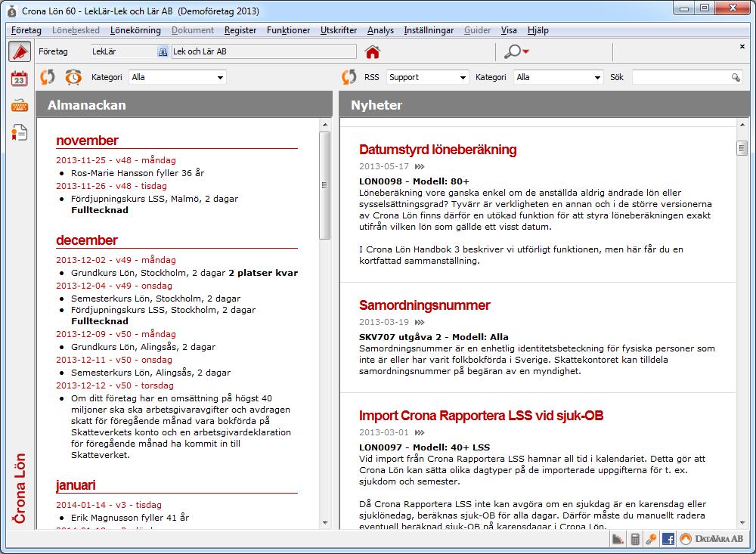Click Fördjupningskurs LSS, Malmö, 2 dagar entry
The image size is (756, 554).
tap(154, 199)
